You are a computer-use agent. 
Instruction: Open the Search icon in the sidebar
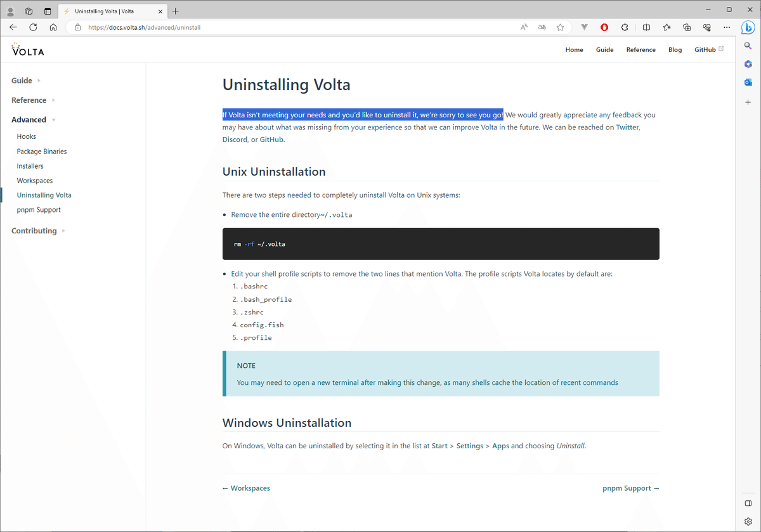coord(748,46)
